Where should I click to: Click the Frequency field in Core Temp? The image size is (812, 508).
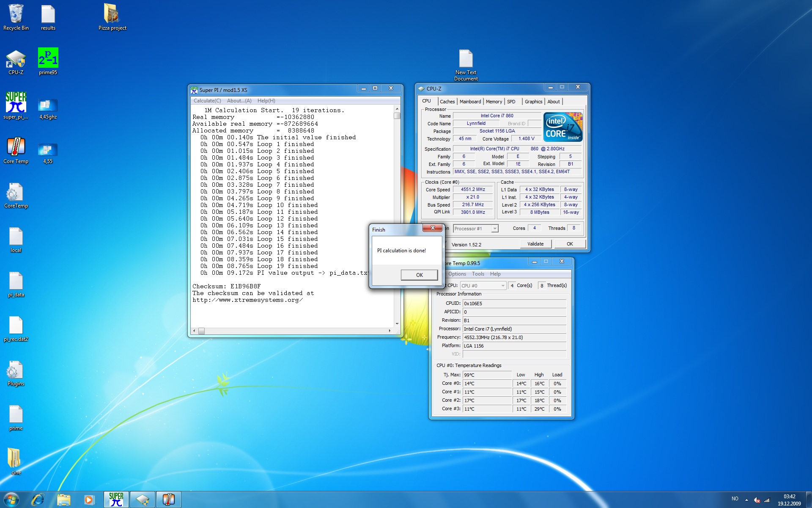click(514, 337)
